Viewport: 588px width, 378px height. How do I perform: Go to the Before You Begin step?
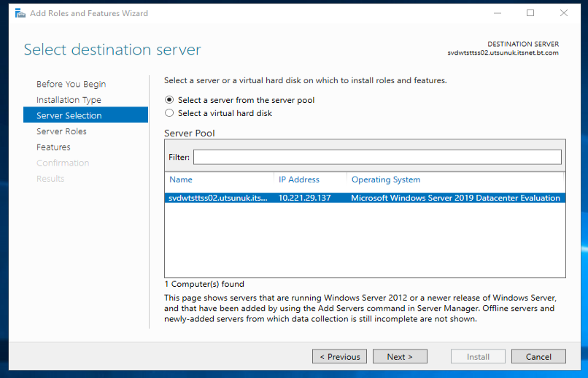point(71,84)
